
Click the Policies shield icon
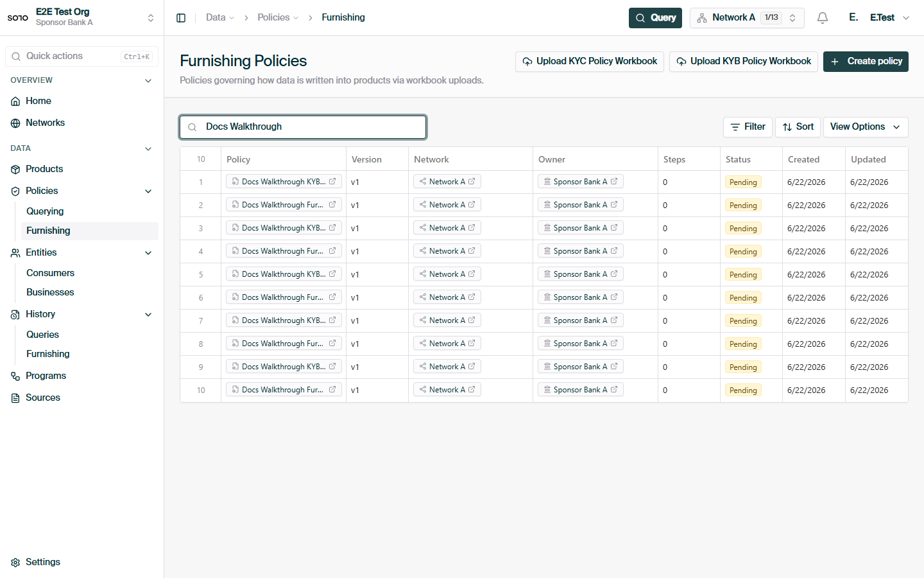click(15, 191)
